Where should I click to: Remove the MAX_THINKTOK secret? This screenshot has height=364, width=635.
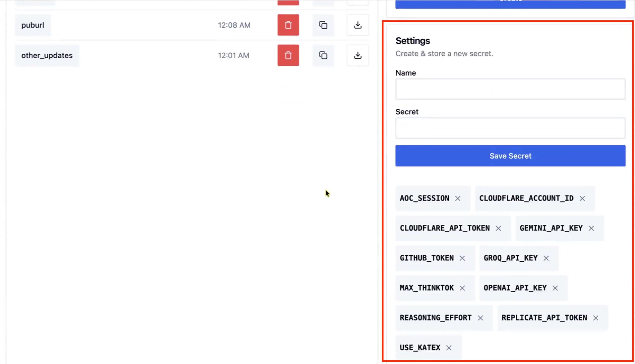(x=462, y=288)
